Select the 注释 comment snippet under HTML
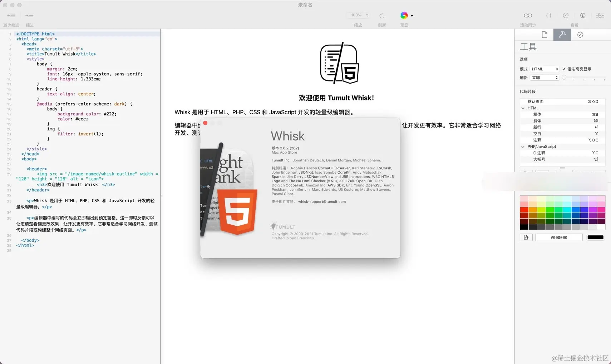The image size is (611, 364). 562,140
